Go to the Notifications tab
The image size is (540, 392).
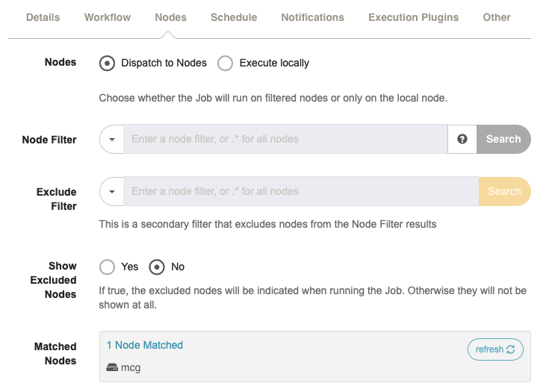pyautogui.click(x=313, y=17)
